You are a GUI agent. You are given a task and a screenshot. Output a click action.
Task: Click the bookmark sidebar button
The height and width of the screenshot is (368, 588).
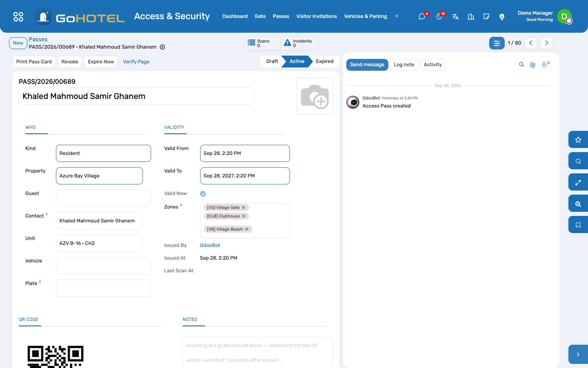coord(578,225)
